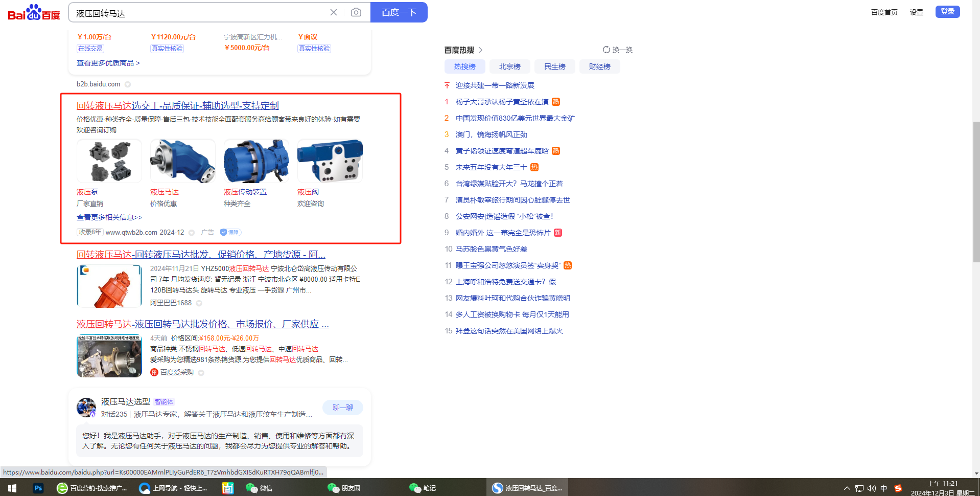Image resolution: width=980 pixels, height=496 pixels.
Task: Show hidden tray icons with the chevron
Action: click(x=847, y=488)
